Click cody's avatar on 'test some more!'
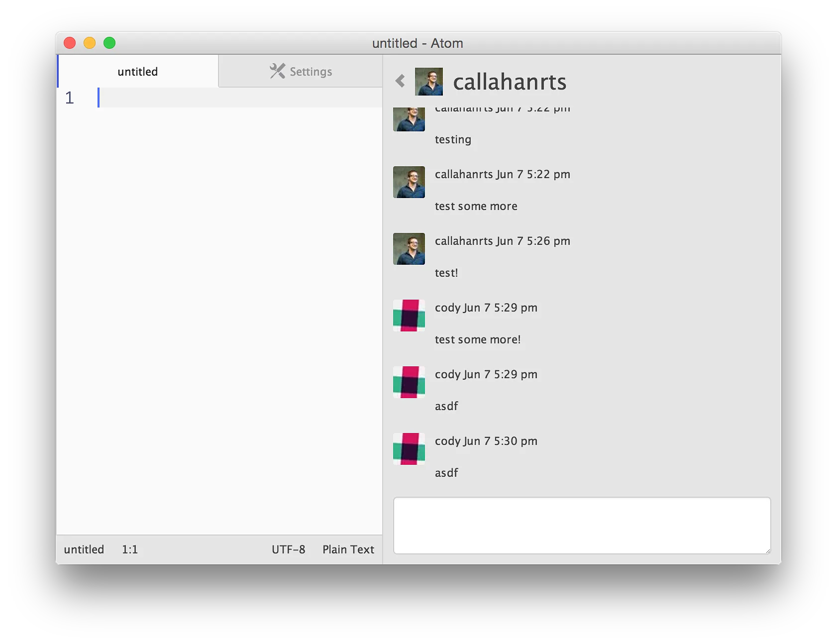The image size is (837, 644). pyautogui.click(x=409, y=316)
